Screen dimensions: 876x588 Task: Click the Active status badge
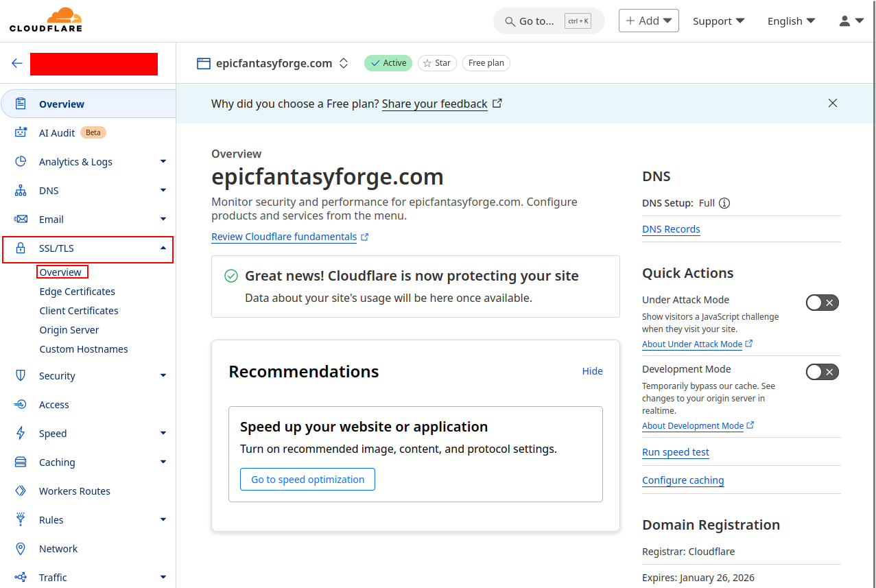click(x=388, y=63)
